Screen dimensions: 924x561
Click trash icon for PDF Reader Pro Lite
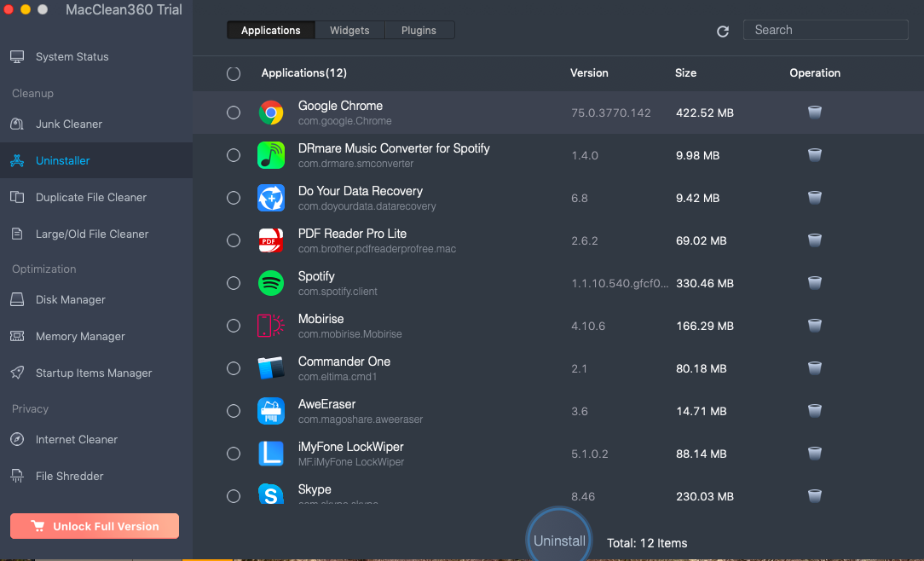point(814,240)
